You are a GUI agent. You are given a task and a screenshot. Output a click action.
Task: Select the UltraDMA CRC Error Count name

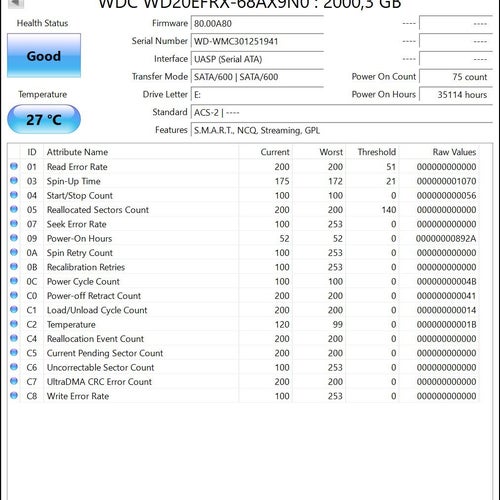[99, 382]
